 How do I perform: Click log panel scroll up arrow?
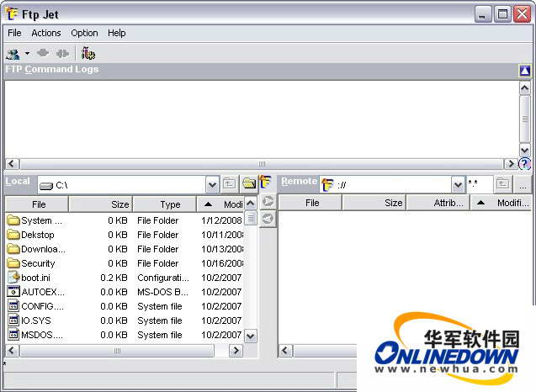pyautogui.click(x=525, y=88)
